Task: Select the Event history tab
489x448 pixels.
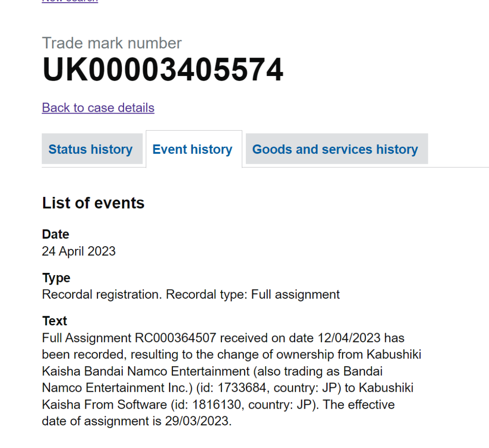Action: (192, 149)
